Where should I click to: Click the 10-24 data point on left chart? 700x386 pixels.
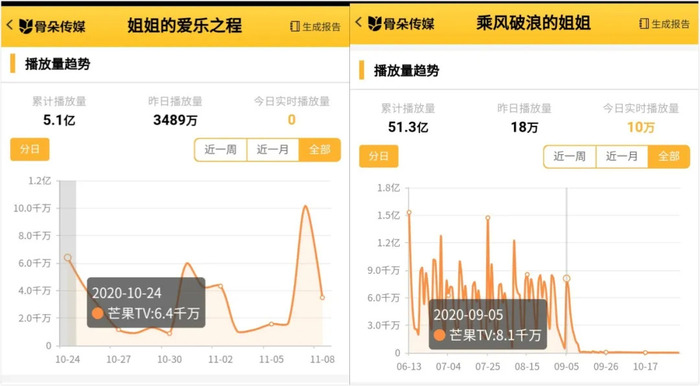67,257
